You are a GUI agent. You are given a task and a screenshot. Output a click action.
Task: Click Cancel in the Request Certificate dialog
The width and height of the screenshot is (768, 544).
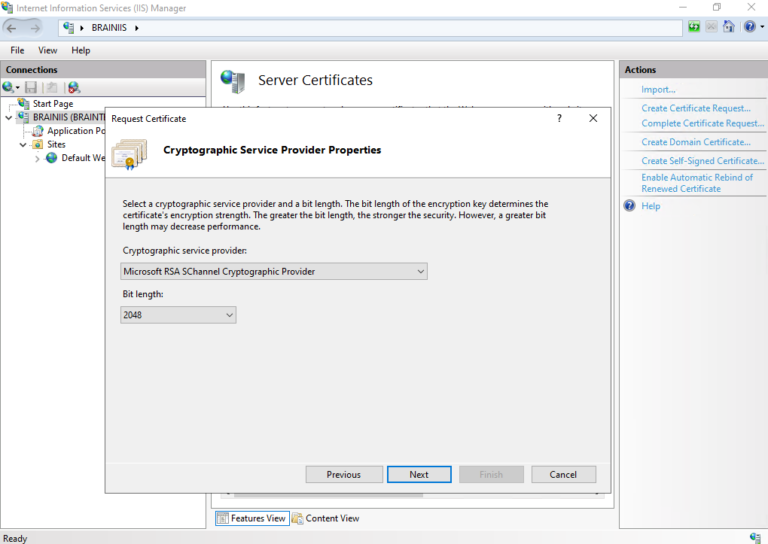coord(563,474)
